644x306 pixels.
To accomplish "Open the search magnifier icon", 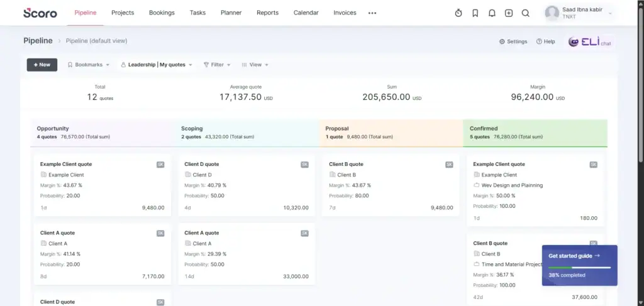I will (525, 13).
